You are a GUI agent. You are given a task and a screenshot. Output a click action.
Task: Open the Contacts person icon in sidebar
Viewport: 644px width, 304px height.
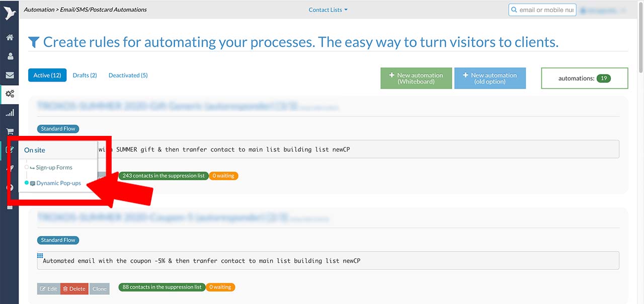[10, 56]
